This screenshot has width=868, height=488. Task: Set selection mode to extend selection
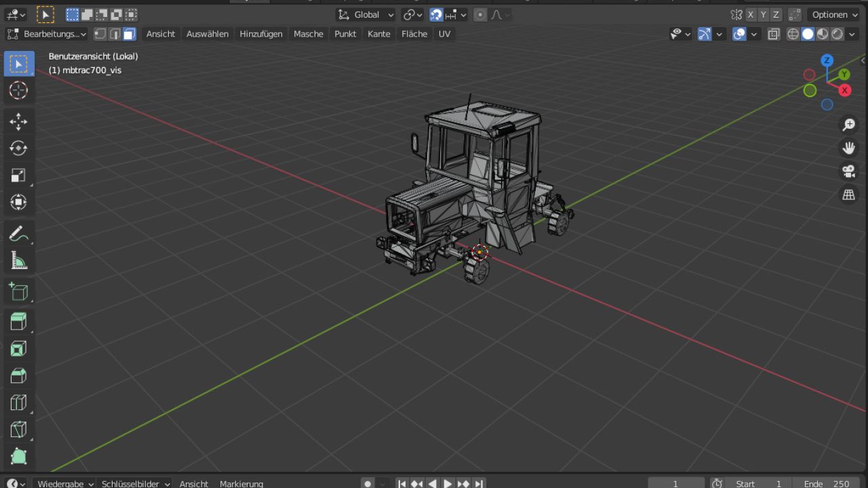[x=87, y=14]
